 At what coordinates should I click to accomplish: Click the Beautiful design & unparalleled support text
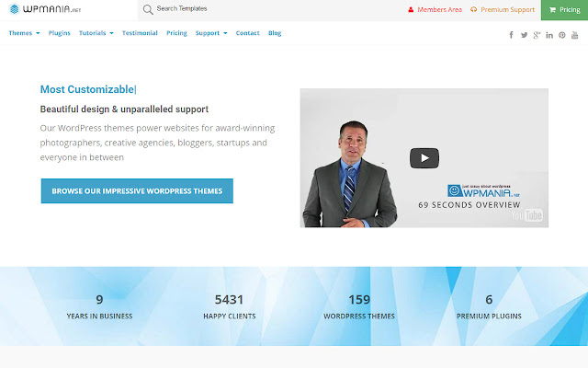pyautogui.click(x=124, y=109)
